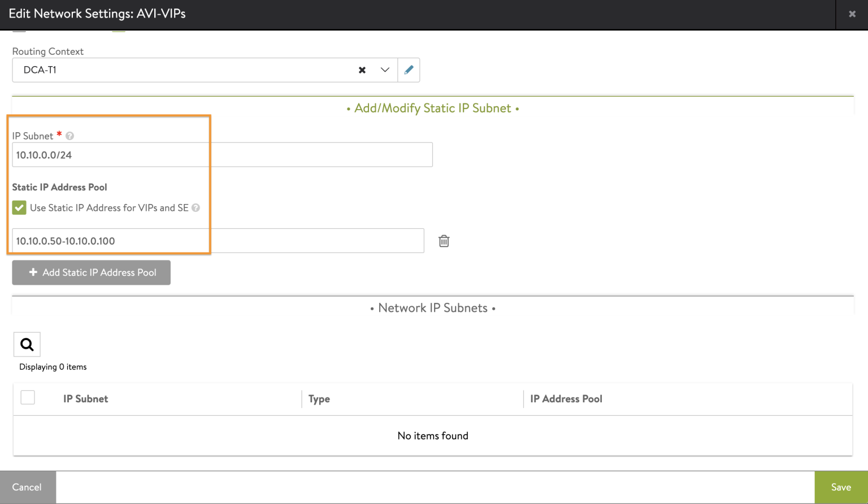868x504 pixels.
Task: Click the IP Address Pool column header
Action: tap(566, 399)
